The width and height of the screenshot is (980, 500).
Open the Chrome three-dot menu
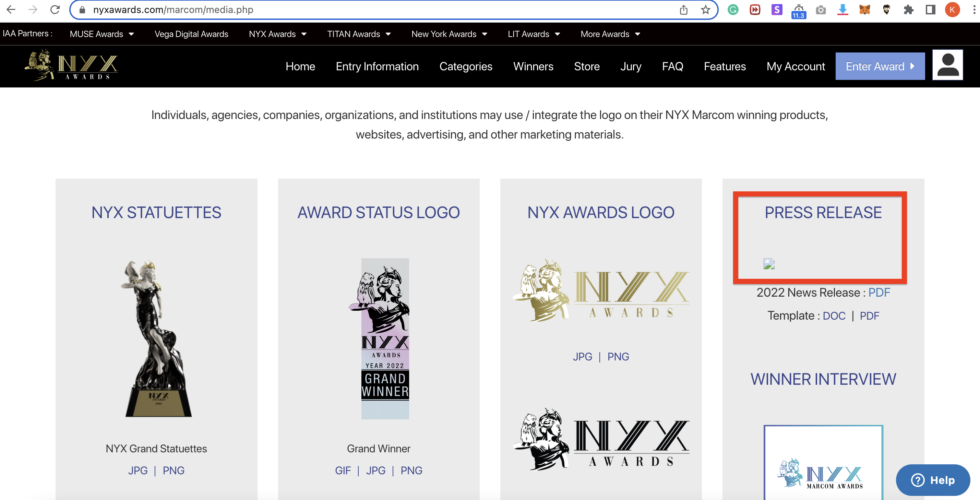click(974, 10)
